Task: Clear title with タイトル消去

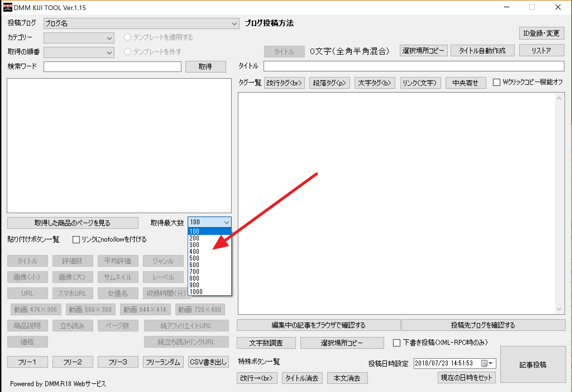Action: click(x=302, y=378)
